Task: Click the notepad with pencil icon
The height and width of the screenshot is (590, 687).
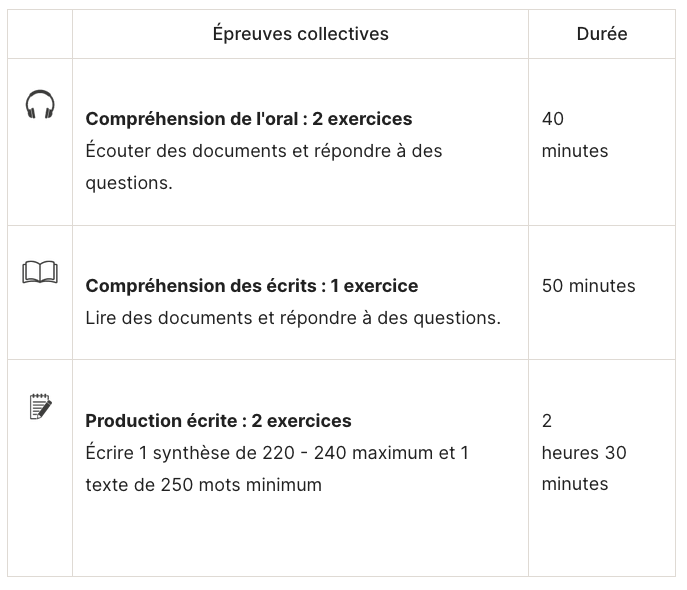Action: (40, 406)
